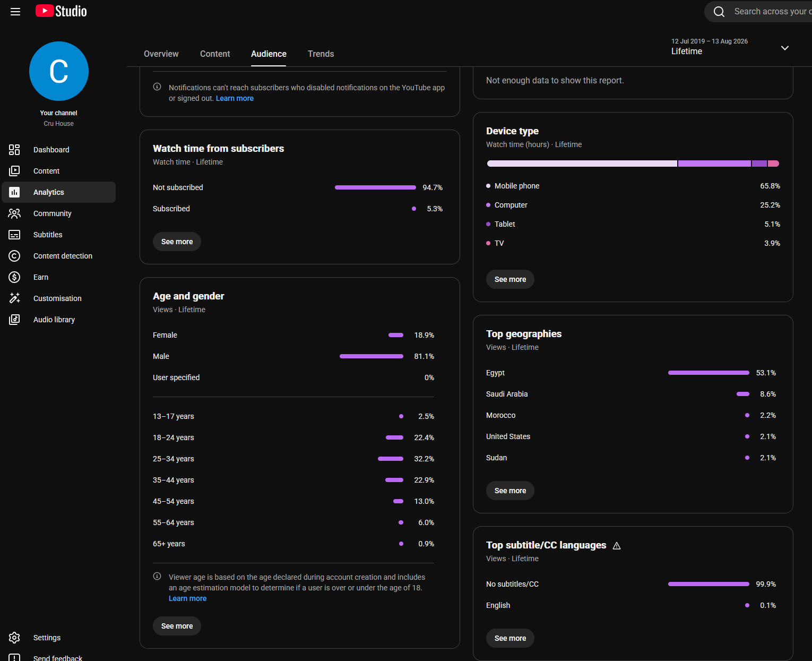Open the Community section icon
The height and width of the screenshot is (661, 812).
coord(14,213)
